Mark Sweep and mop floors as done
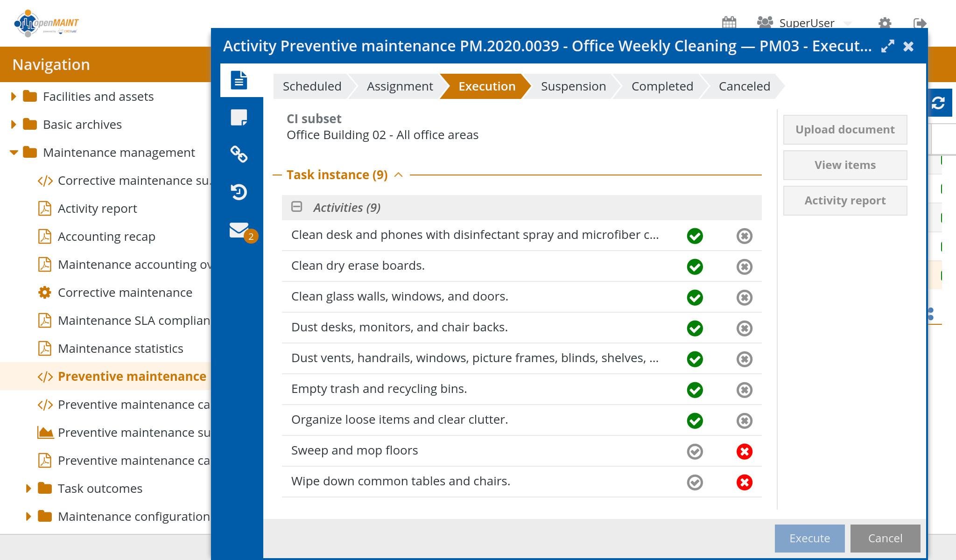956x560 pixels. coord(695,451)
